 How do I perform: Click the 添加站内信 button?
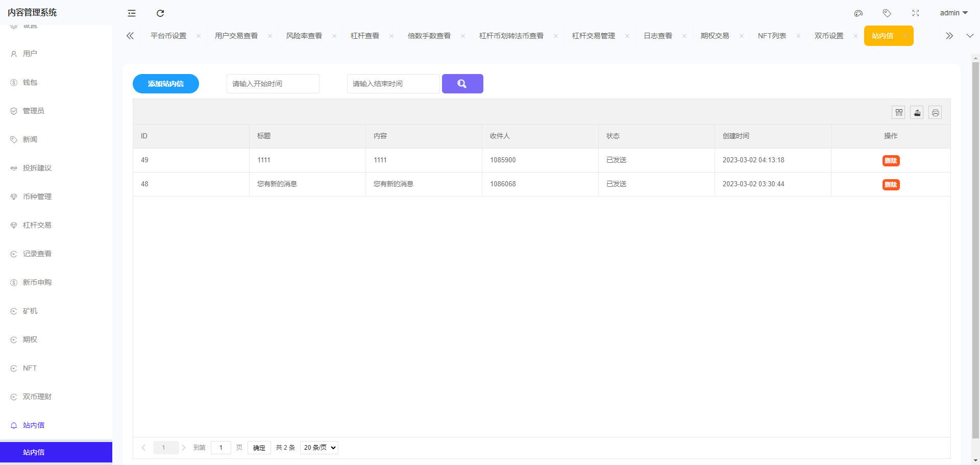[x=165, y=84]
